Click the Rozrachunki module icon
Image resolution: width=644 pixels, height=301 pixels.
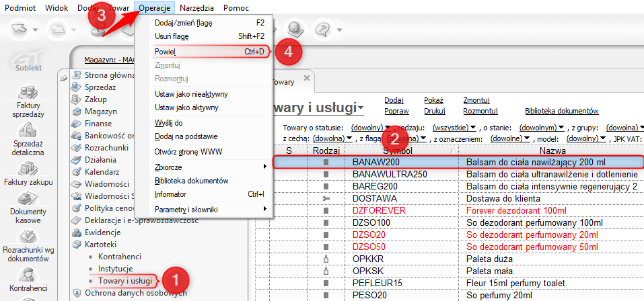pyautogui.click(x=76, y=148)
